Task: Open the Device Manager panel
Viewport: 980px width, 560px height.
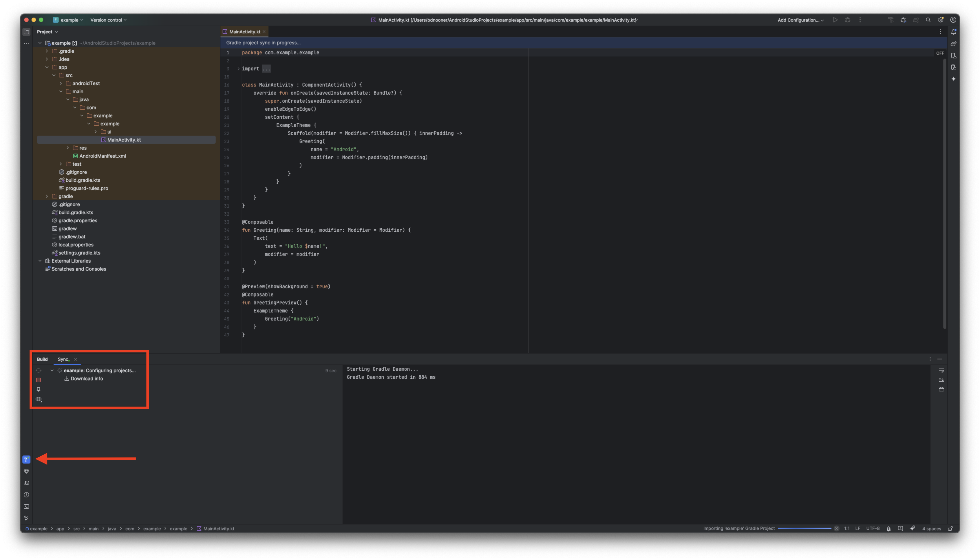Action: 954,56
